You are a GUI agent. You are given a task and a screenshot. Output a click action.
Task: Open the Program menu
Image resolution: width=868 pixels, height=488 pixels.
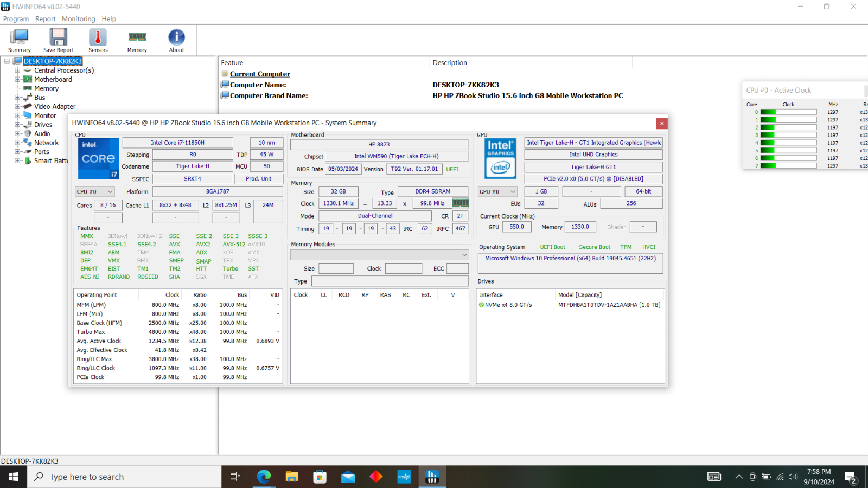coord(16,19)
